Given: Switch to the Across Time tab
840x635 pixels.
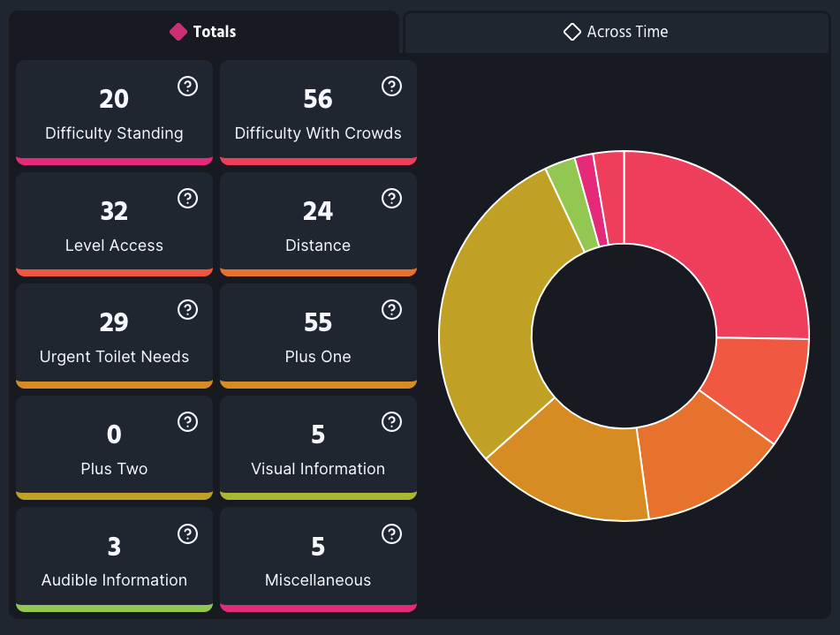Looking at the screenshot, I should (616, 32).
